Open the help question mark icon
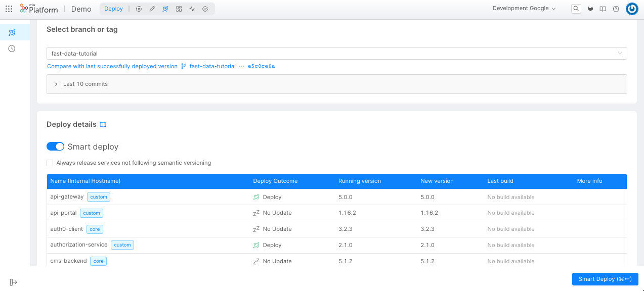The image size is (644, 291). (616, 9)
